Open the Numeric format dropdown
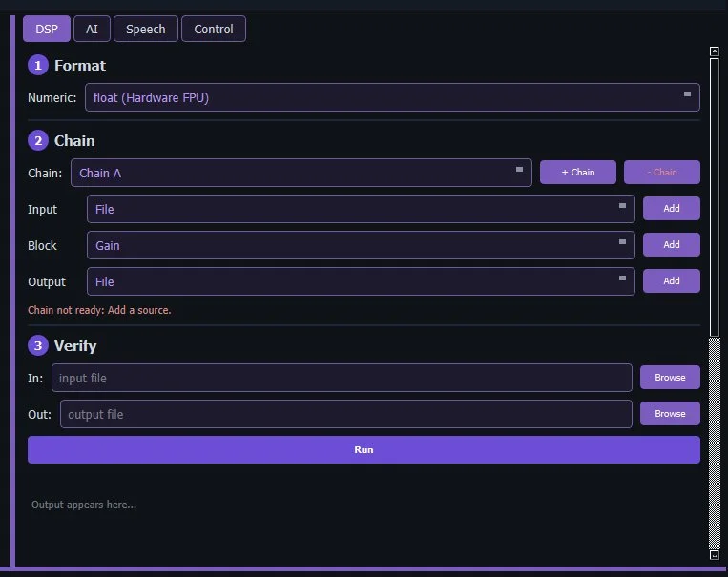The height and width of the screenshot is (577, 728). (392, 97)
